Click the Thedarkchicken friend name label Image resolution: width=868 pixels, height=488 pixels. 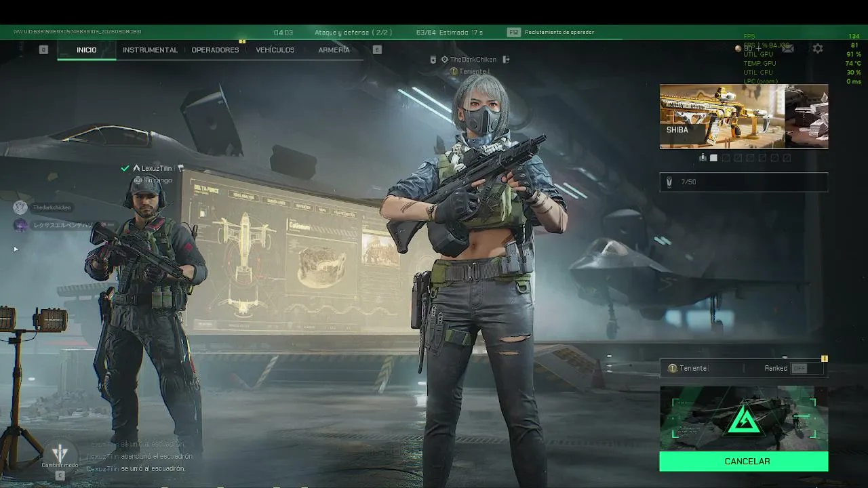52,207
